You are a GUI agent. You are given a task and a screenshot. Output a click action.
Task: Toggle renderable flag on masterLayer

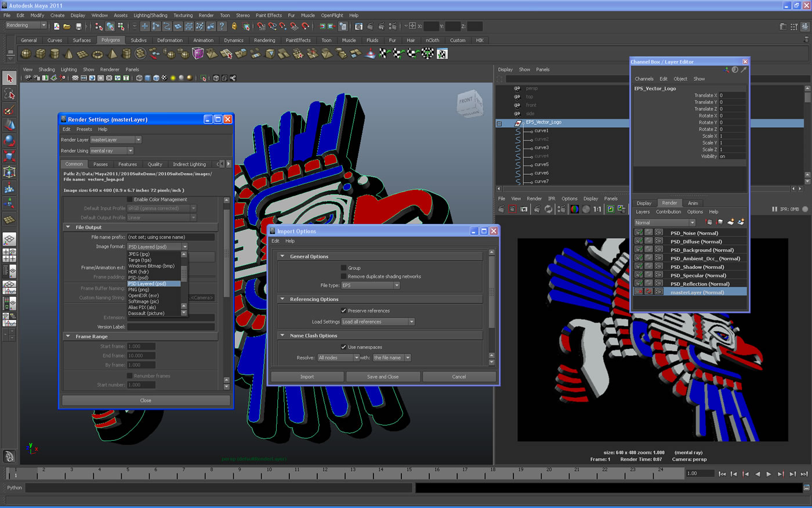click(x=639, y=292)
